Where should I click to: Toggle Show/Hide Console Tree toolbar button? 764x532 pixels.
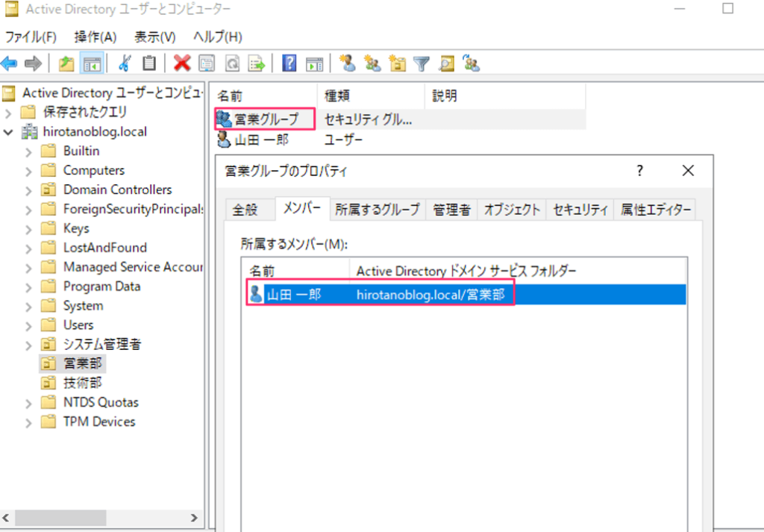point(92,63)
